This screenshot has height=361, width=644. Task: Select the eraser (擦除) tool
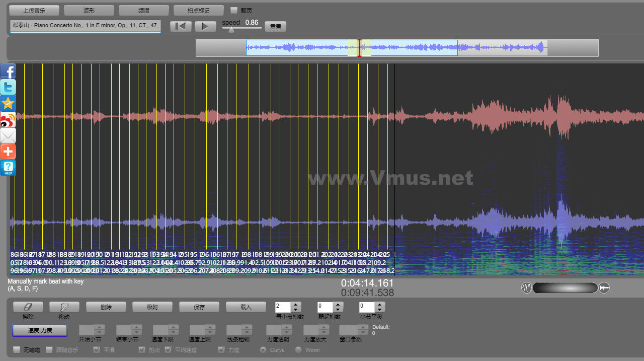(x=28, y=307)
